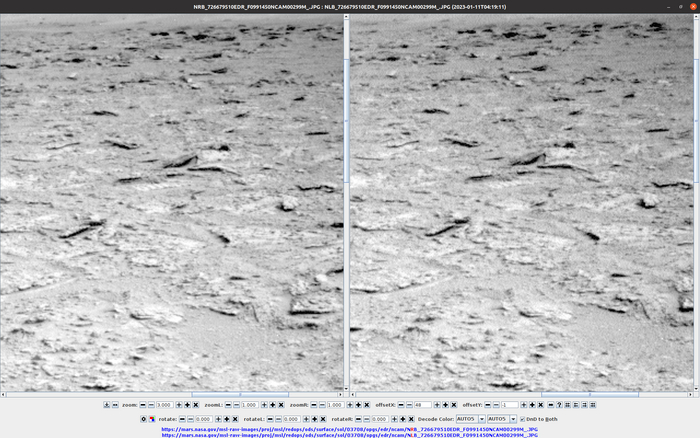Click the thin minus button for rotateR
Image resolution: width=700 pixels, height=438 pixels.
point(367,419)
